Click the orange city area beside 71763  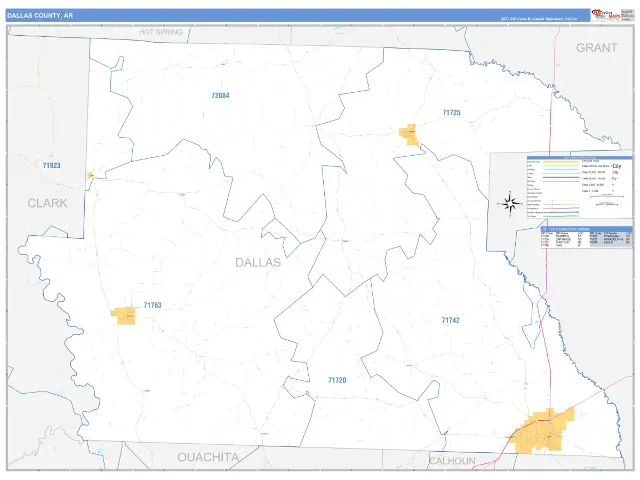click(124, 316)
